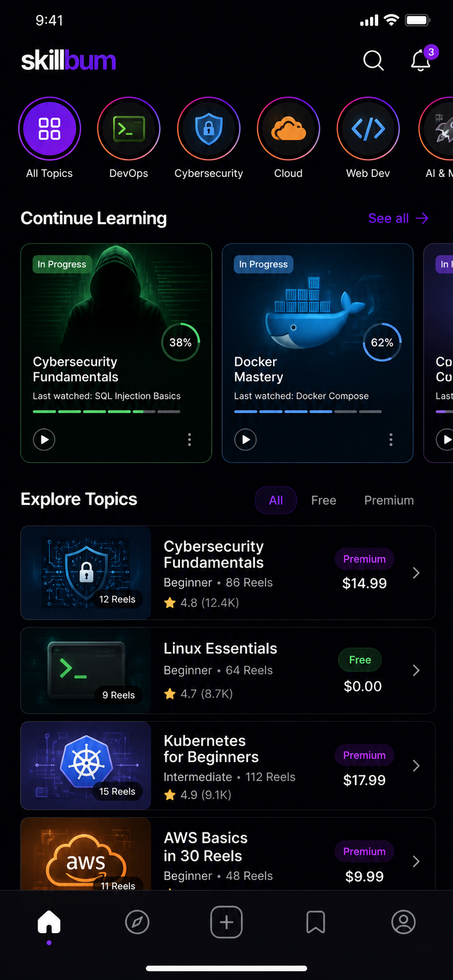
Task: Open the Explore compass tab
Action: pos(137,922)
